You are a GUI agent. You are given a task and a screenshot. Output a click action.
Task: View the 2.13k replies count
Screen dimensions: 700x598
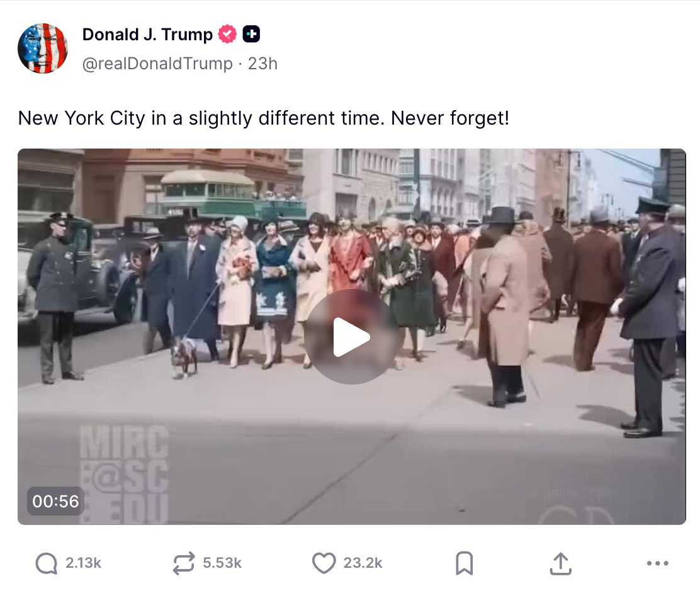point(84,563)
